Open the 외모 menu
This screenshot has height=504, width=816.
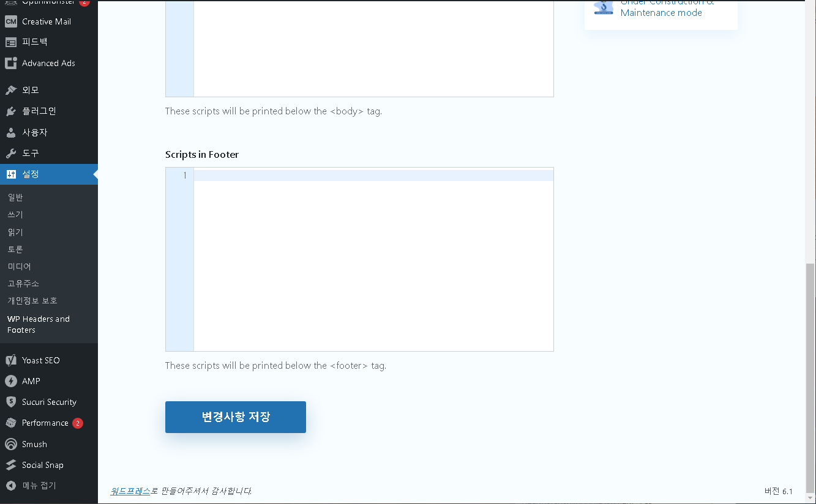pyautogui.click(x=49, y=90)
